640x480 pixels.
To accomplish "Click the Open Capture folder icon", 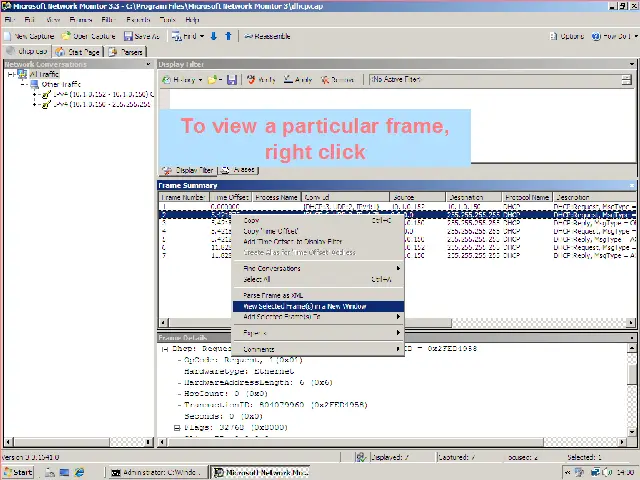I will [66, 36].
